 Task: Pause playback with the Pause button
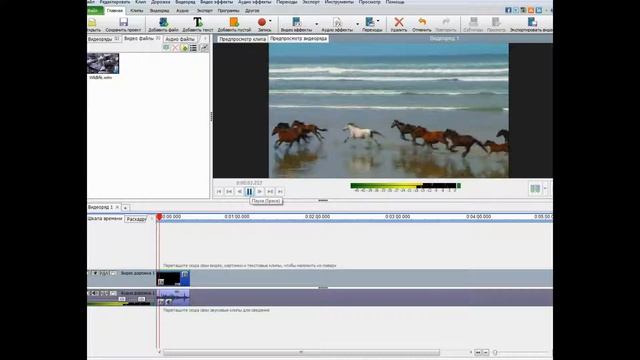coord(249,191)
